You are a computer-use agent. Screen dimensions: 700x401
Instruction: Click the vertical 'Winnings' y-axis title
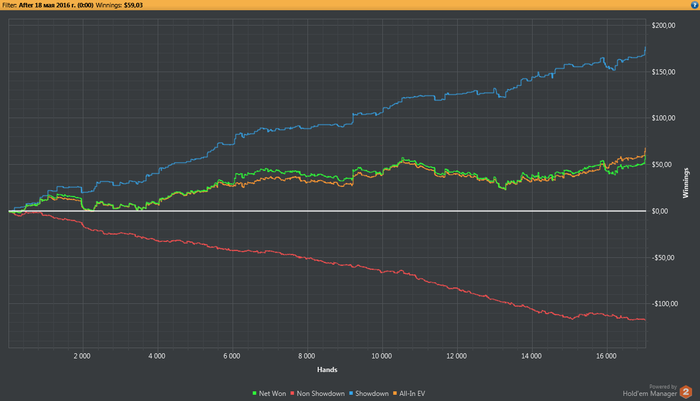point(686,183)
